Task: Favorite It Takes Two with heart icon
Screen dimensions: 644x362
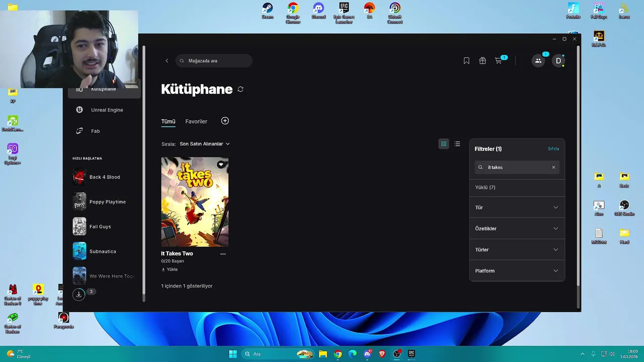Action: tap(221, 164)
